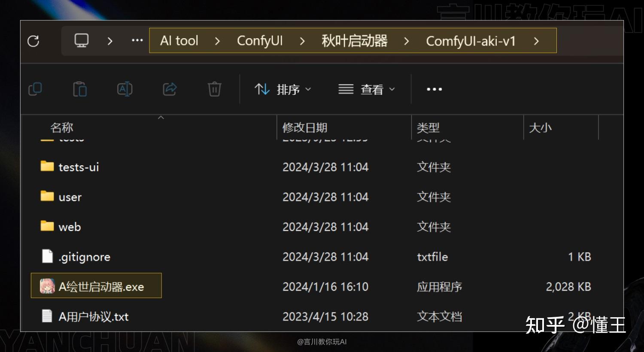
Task: Click the Delete trash icon
Action: [214, 89]
